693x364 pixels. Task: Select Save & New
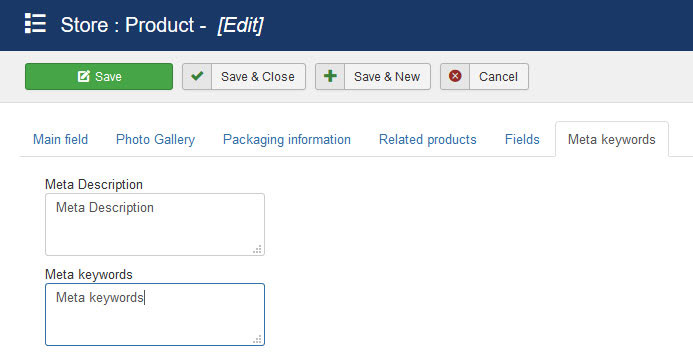373,76
